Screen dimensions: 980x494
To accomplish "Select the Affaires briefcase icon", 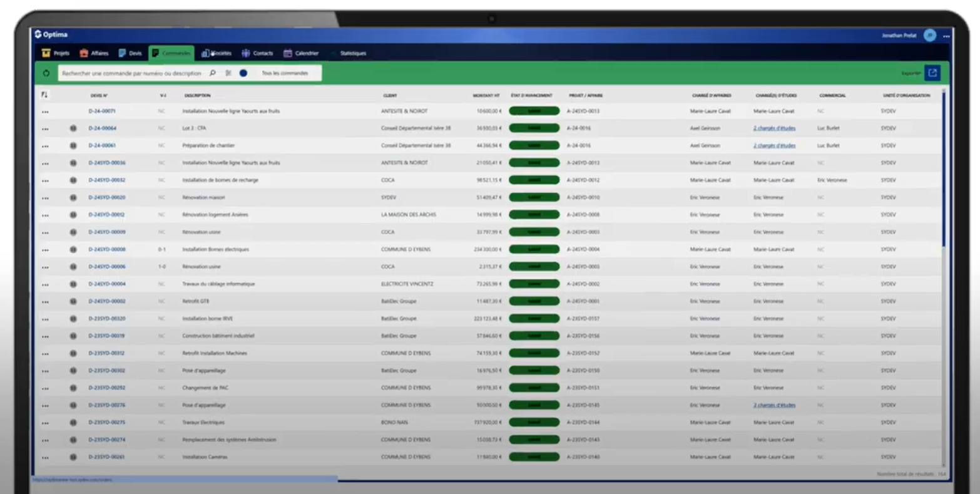I will [x=85, y=53].
